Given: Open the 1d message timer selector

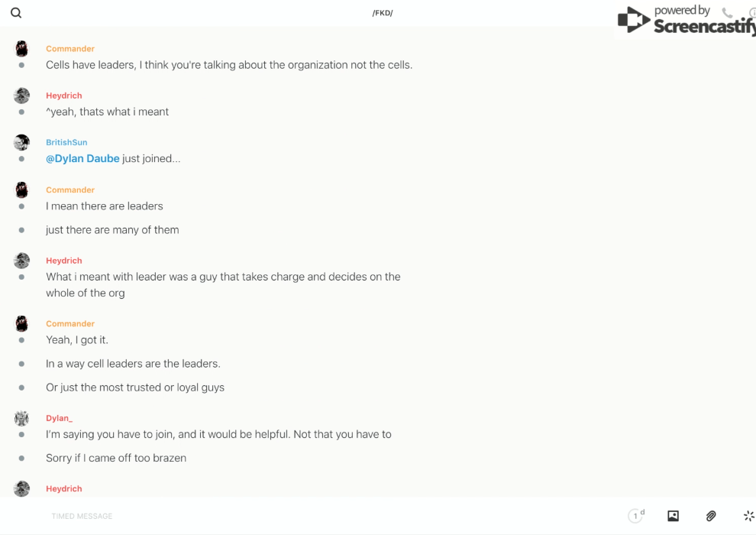Looking at the screenshot, I should click(636, 516).
